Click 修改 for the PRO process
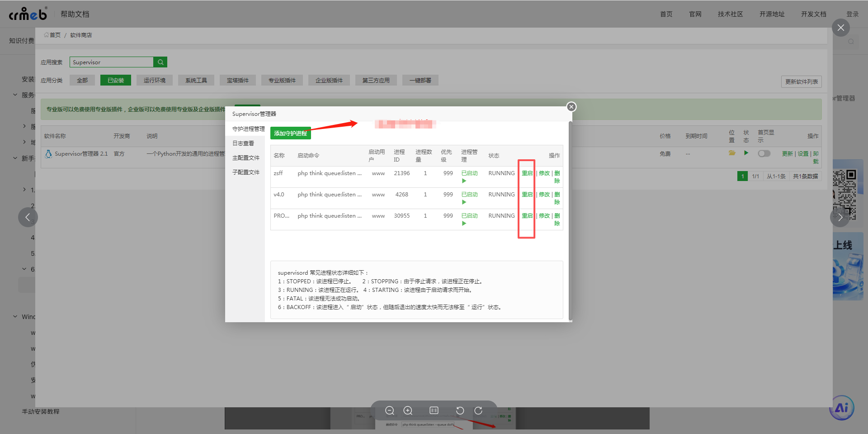868x434 pixels. coord(544,216)
